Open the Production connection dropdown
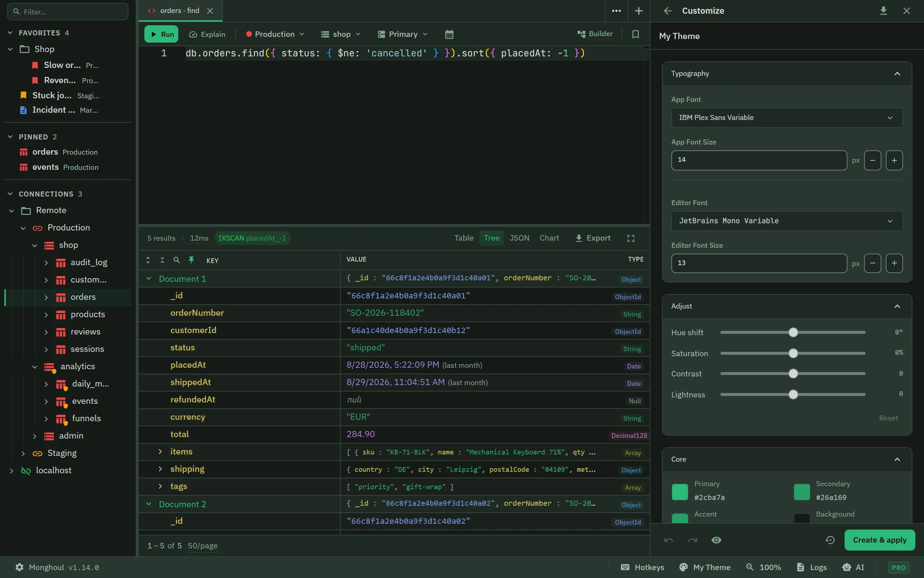This screenshot has width=924, height=578. [x=275, y=34]
